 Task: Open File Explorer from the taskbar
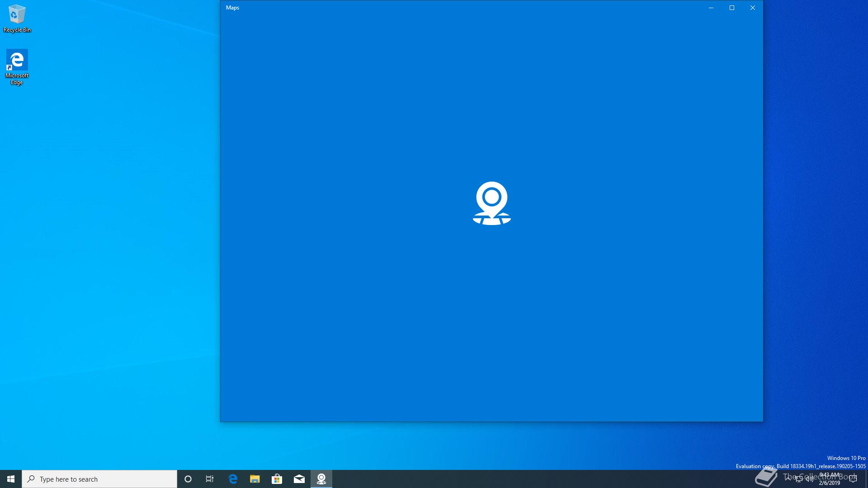tap(255, 479)
